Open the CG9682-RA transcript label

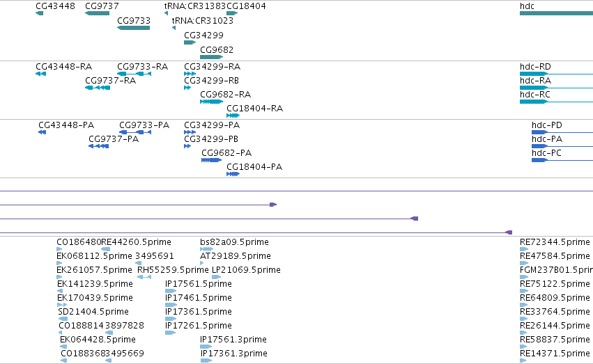(x=225, y=95)
